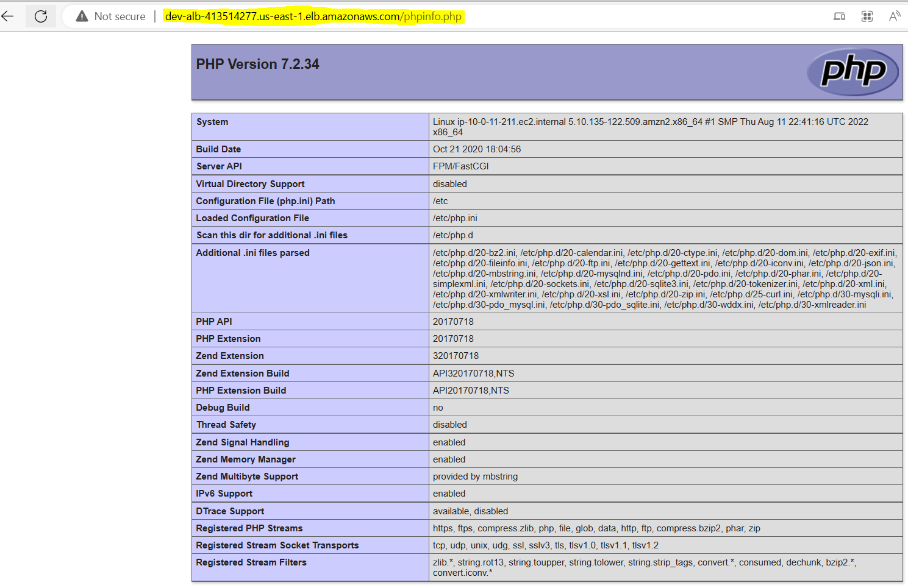
Task: Select Virtual Directory Support label
Action: [250, 184]
